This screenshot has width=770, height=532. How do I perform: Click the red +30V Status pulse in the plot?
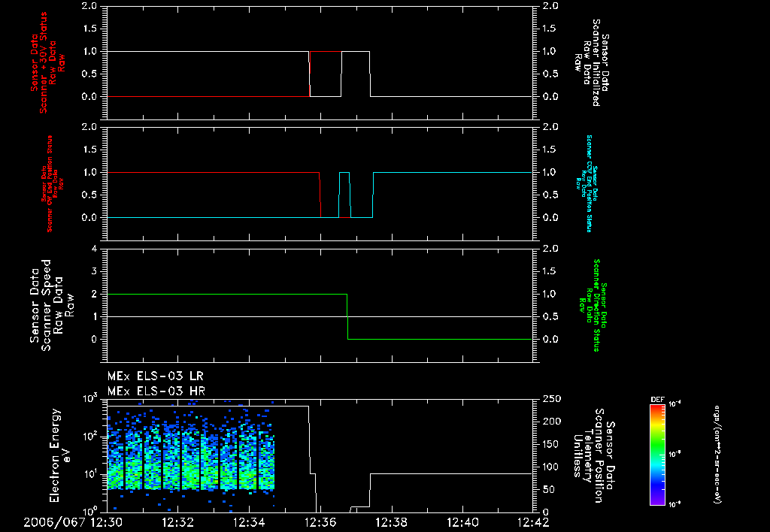pyautogui.click(x=326, y=52)
